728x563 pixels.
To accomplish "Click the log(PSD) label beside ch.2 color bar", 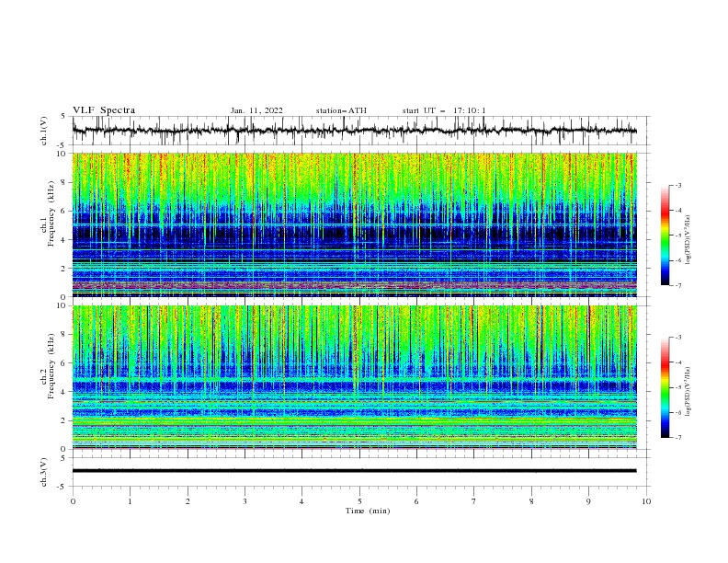I will (688, 391).
